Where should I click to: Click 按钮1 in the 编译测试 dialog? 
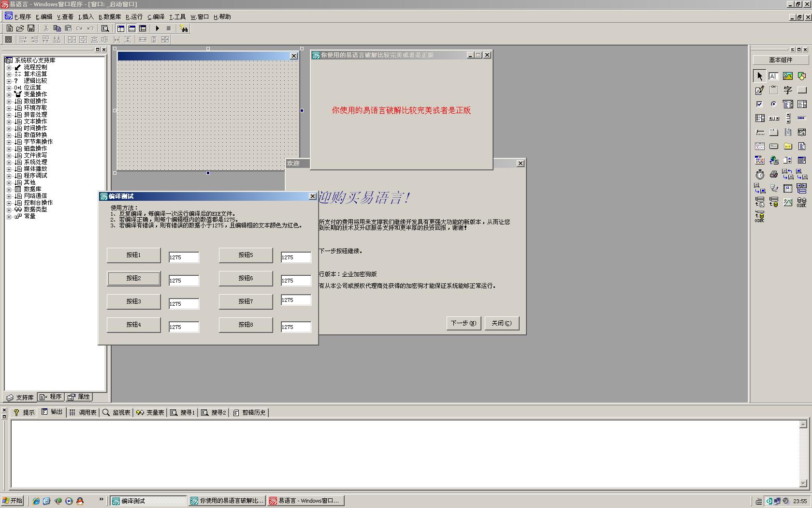coord(133,255)
